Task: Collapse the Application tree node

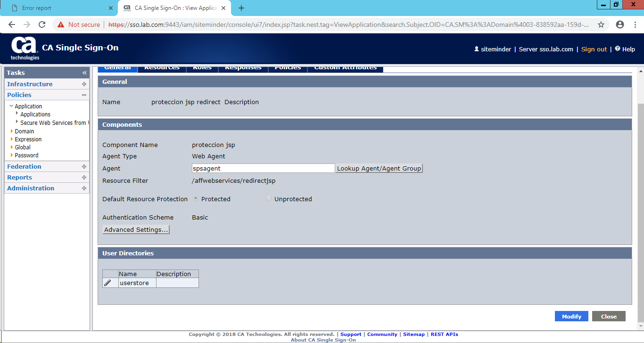Action: pyautogui.click(x=11, y=106)
